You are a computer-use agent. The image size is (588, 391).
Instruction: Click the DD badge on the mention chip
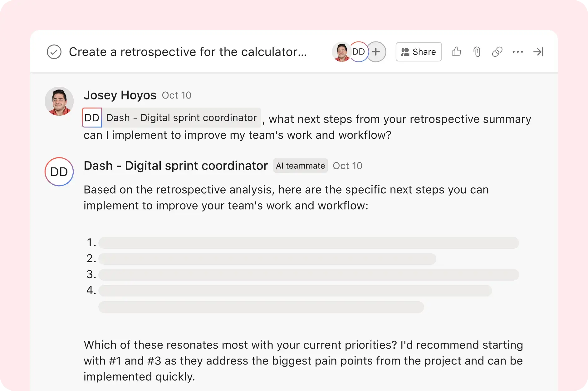click(x=92, y=118)
